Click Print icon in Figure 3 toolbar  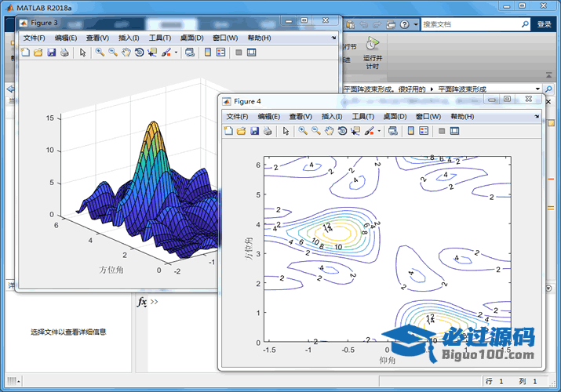pyautogui.click(x=64, y=53)
